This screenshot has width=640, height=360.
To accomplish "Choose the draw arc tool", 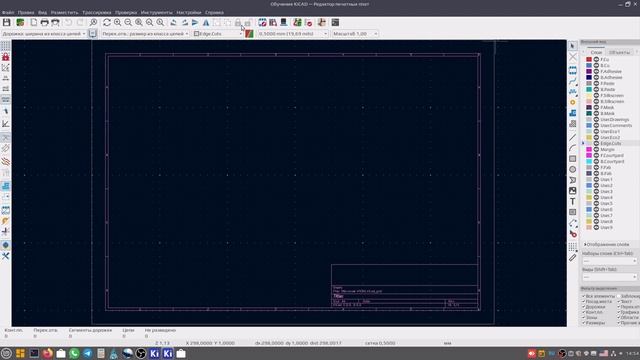I will pos(573,148).
